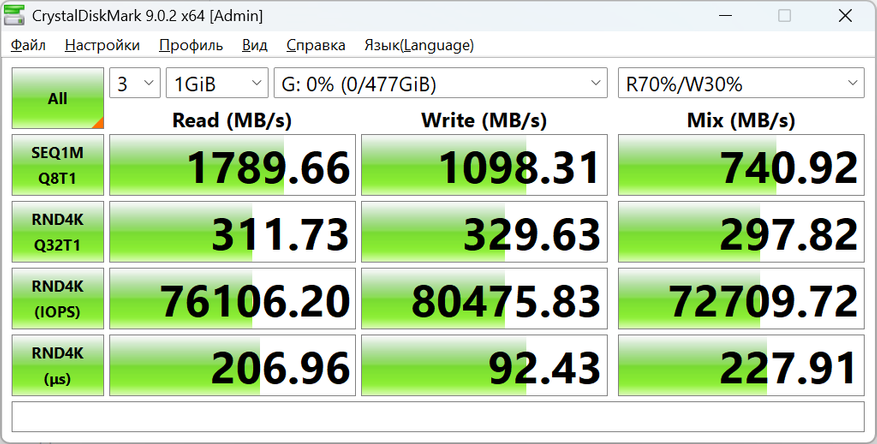
Task: Click the RND4K (μs) test button
Action: [58, 366]
